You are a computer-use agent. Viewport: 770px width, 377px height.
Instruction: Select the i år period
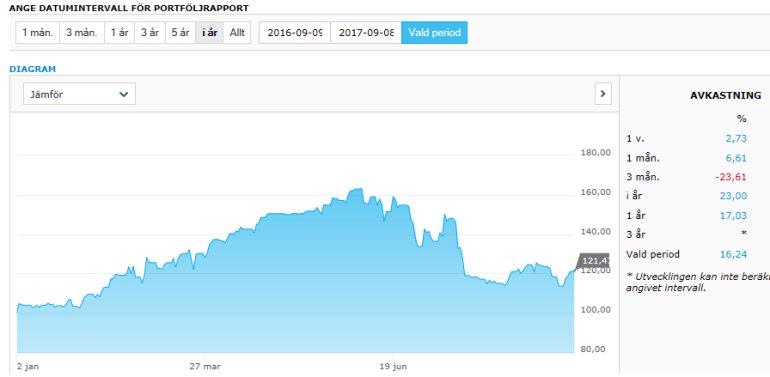pyautogui.click(x=210, y=33)
